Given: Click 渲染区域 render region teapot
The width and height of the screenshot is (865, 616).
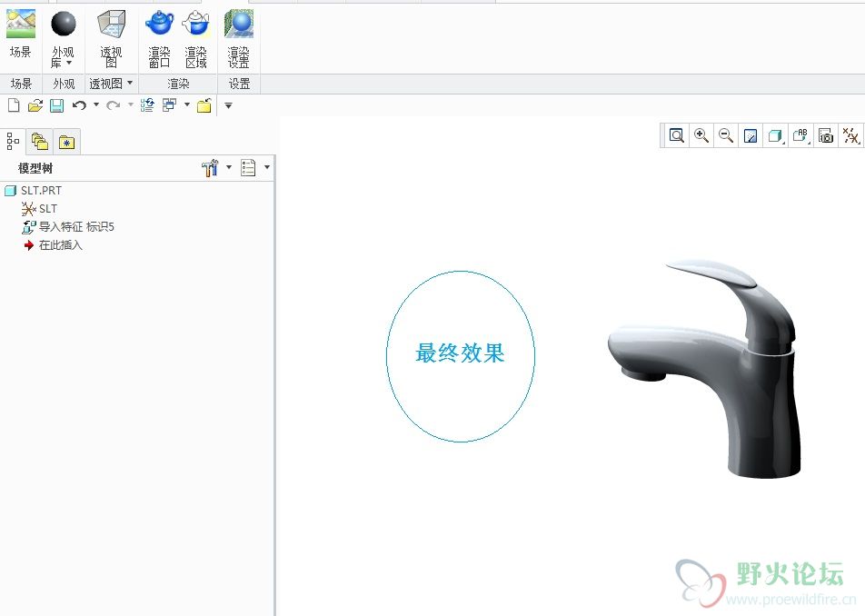Looking at the screenshot, I should [x=196, y=25].
